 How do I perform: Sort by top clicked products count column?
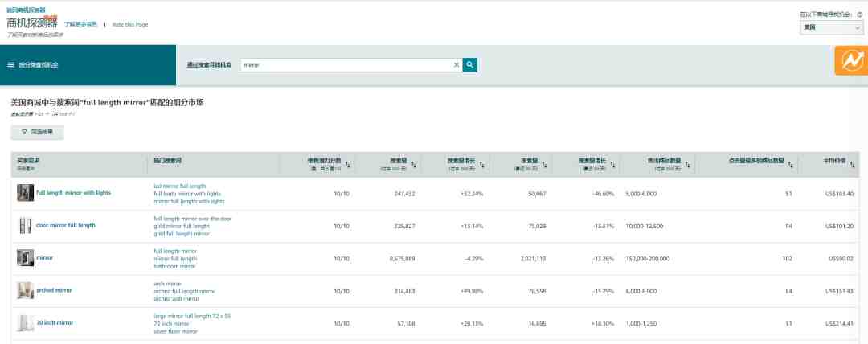point(791,164)
